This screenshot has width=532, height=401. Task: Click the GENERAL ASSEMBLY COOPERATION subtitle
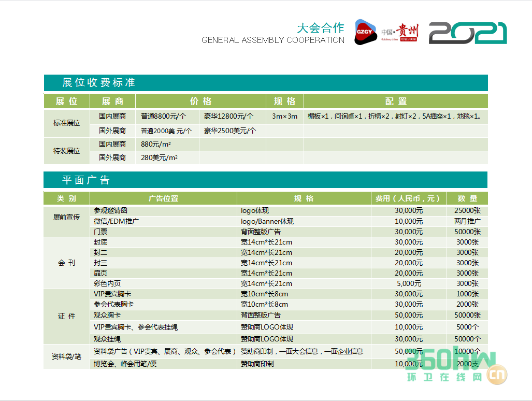[272, 40]
